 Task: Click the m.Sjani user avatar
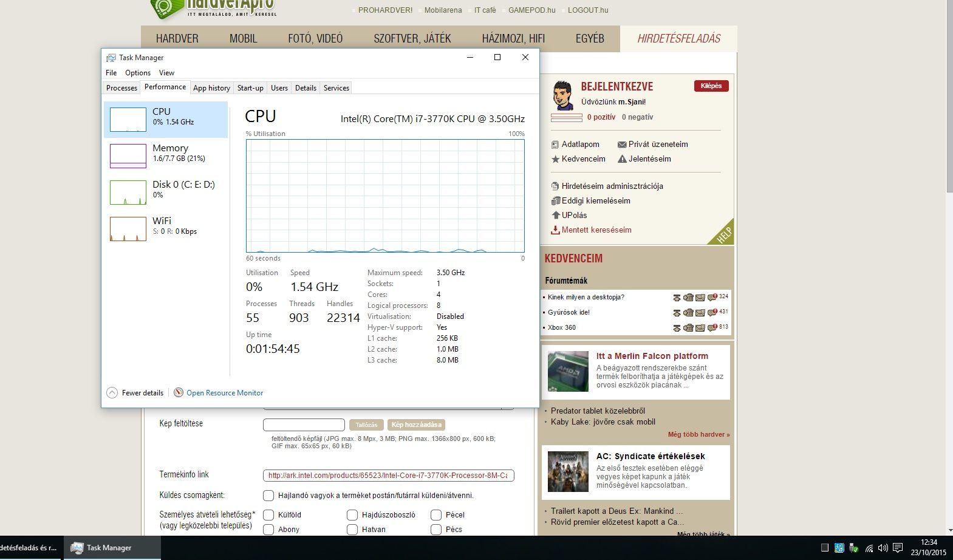click(563, 95)
